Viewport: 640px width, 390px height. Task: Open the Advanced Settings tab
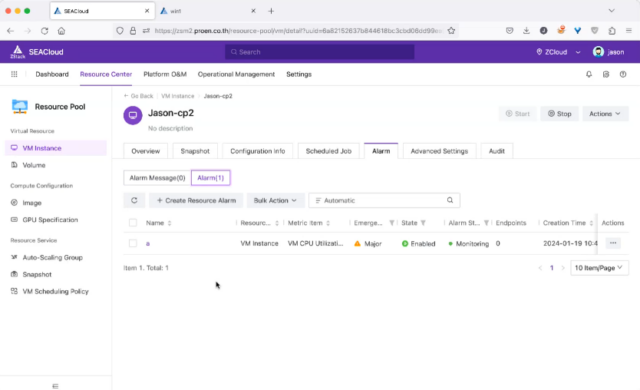[x=439, y=151]
